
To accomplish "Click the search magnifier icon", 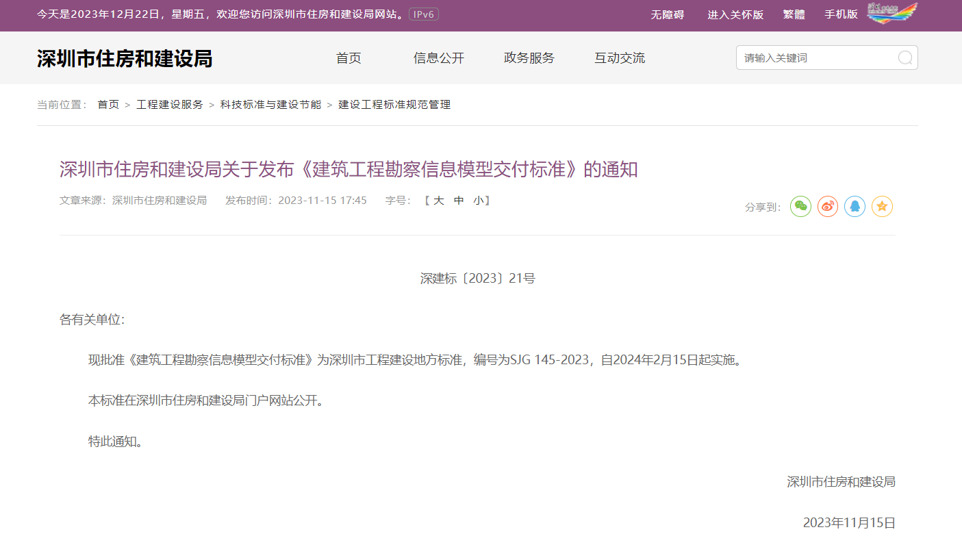I will coord(905,58).
